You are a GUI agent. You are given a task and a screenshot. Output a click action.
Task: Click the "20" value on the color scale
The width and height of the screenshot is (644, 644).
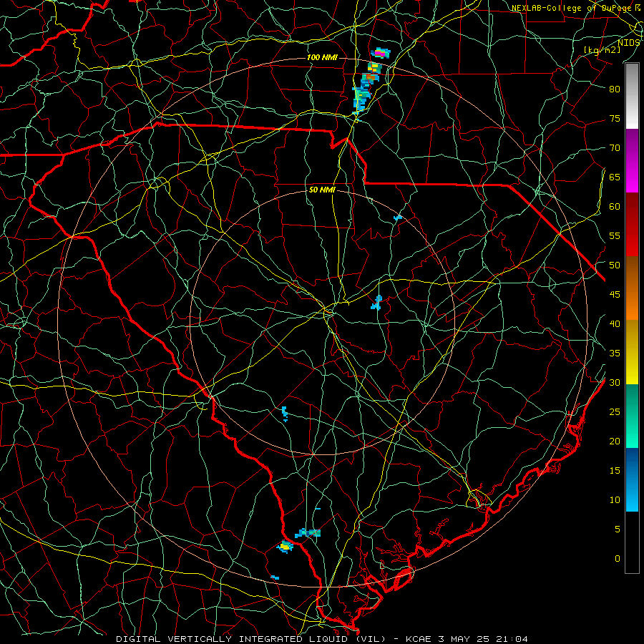[615, 441]
